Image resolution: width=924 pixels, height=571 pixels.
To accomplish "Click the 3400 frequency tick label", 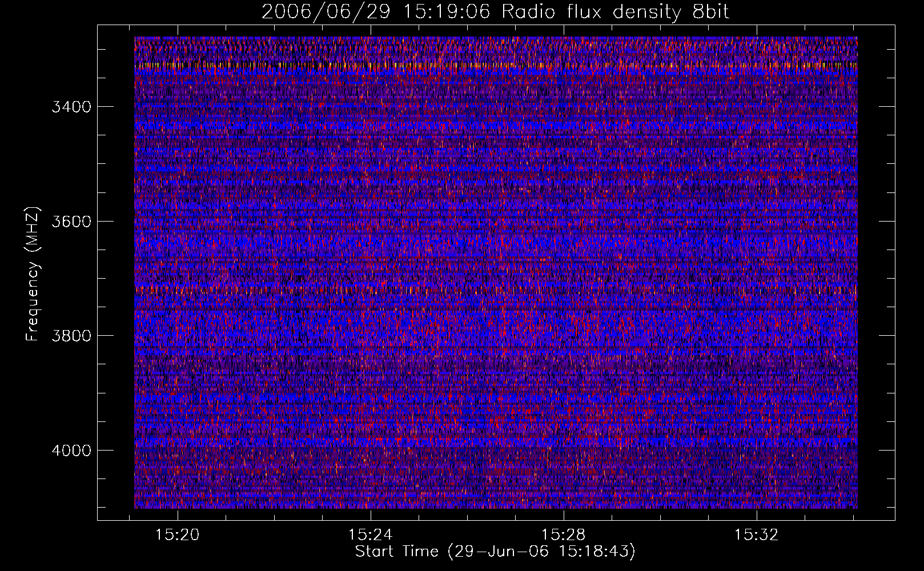I will click(71, 107).
